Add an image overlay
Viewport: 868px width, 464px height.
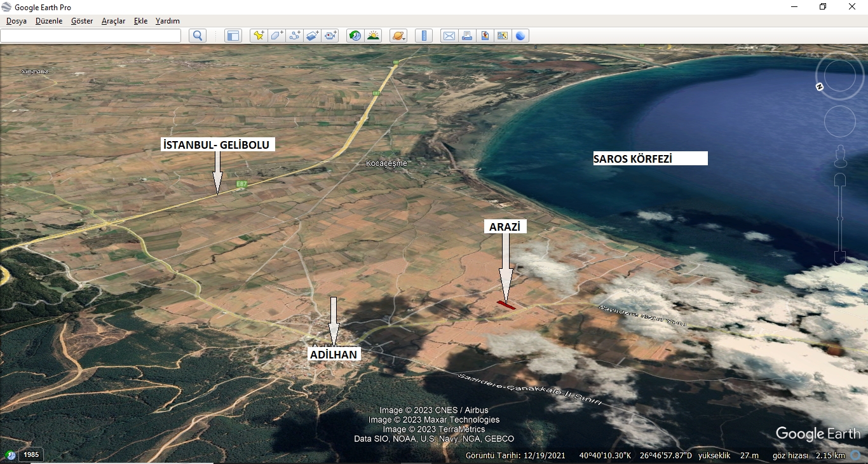pos(313,36)
